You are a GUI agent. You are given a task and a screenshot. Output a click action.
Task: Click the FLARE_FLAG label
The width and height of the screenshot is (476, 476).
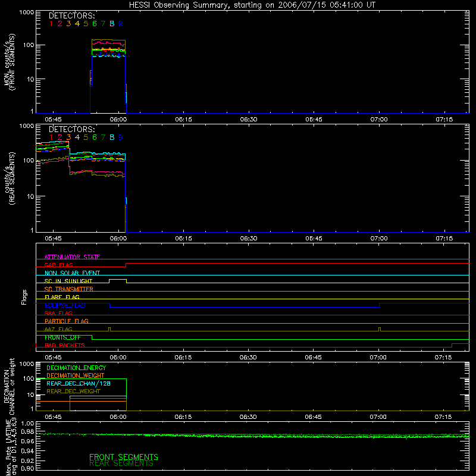62,297
